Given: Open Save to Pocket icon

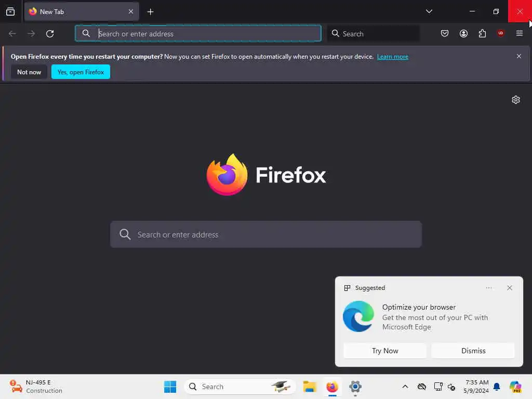Looking at the screenshot, I should pyautogui.click(x=445, y=33).
